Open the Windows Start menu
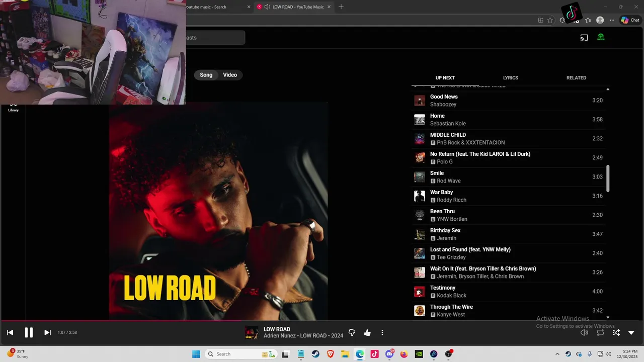This screenshot has height=362, width=644. (x=196, y=354)
